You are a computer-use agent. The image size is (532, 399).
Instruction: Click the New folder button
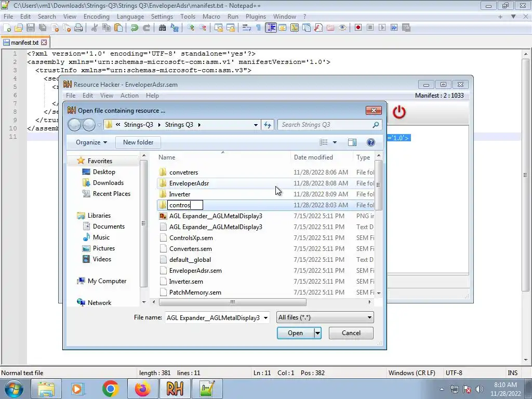point(138,142)
